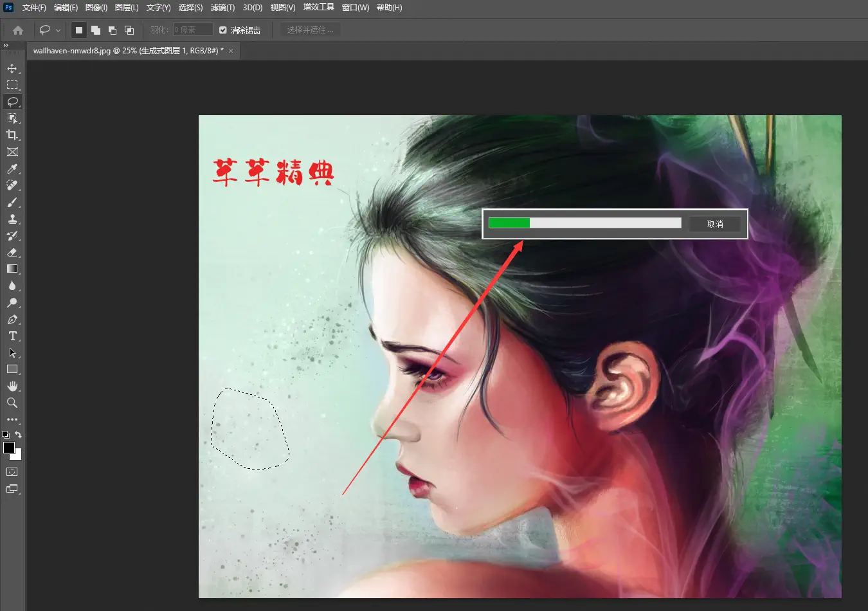Change screen mode icon
Screen dimensions: 868x611
pyautogui.click(x=12, y=489)
